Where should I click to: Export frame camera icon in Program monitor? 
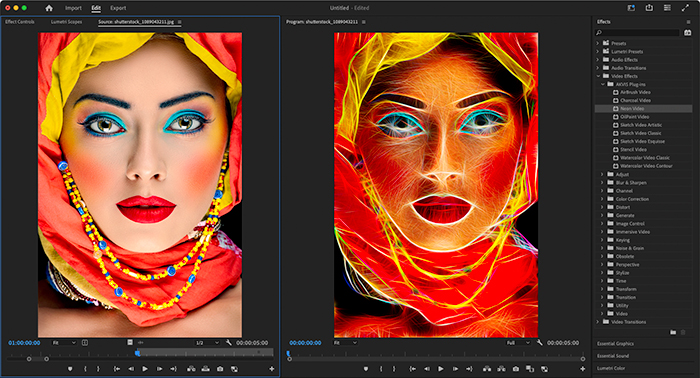point(516,369)
